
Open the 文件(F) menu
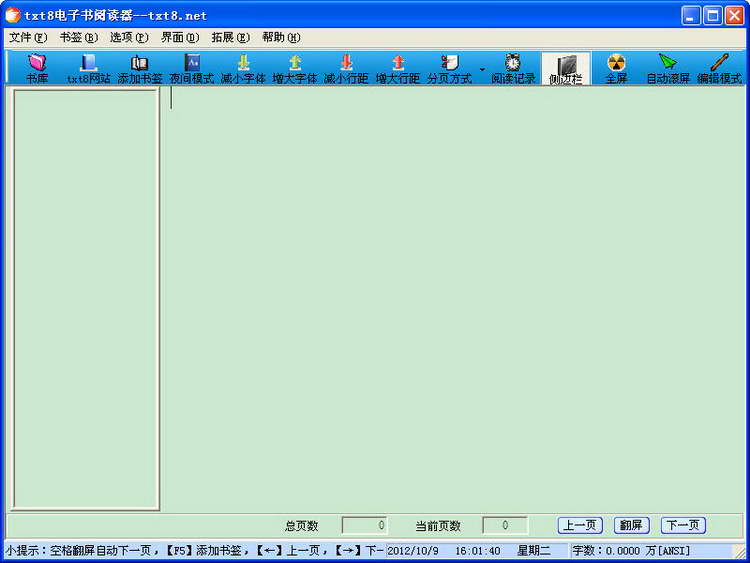pyautogui.click(x=28, y=37)
